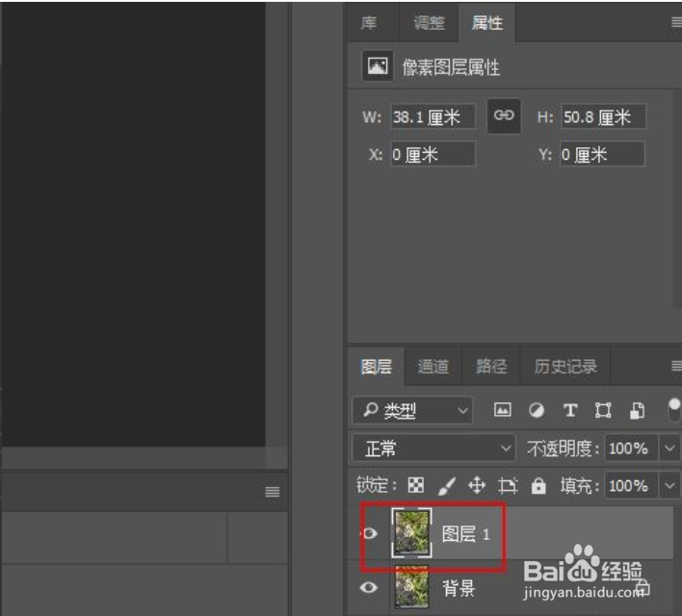Open the 调整 (Adjustments) tab
682x616 pixels.
point(429,22)
